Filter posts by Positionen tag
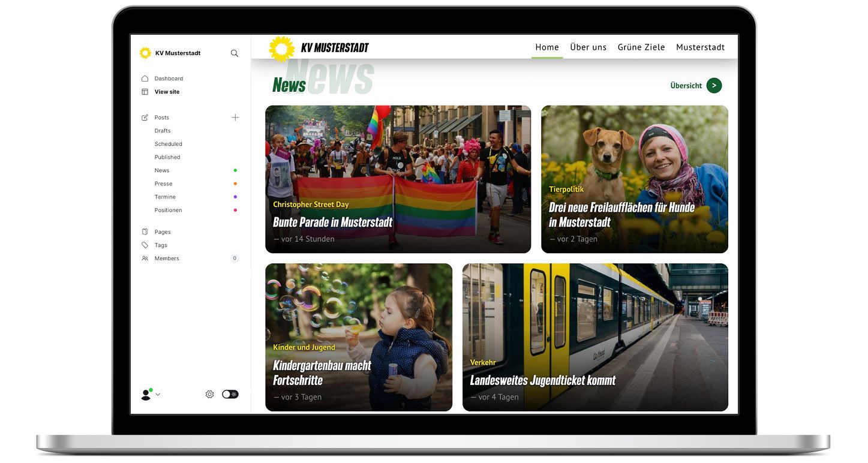The width and height of the screenshot is (868, 463). coord(168,210)
